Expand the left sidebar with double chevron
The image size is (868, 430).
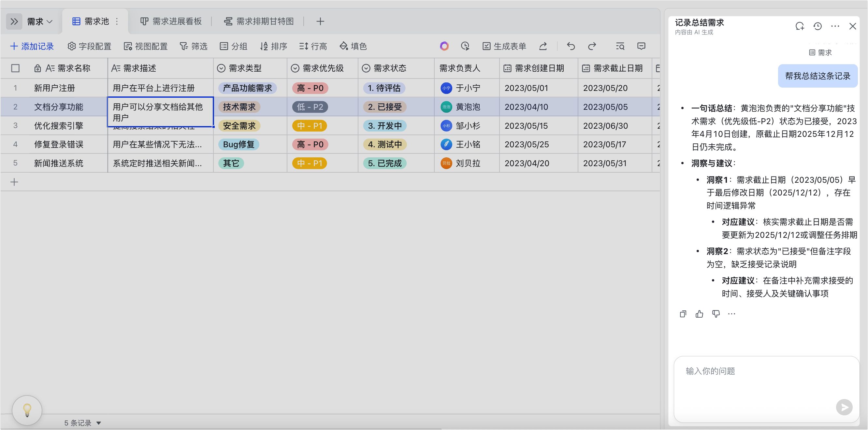14,21
